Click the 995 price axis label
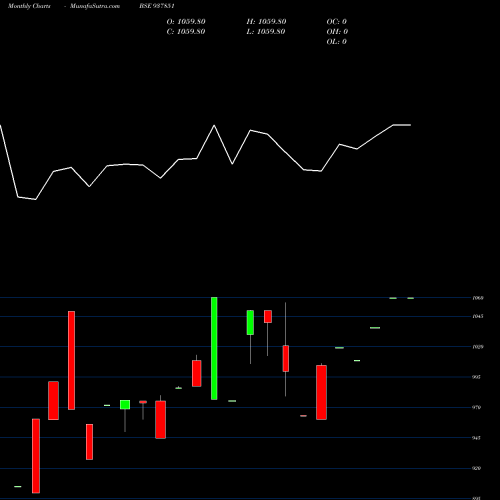The image size is (500, 500). click(x=477, y=377)
